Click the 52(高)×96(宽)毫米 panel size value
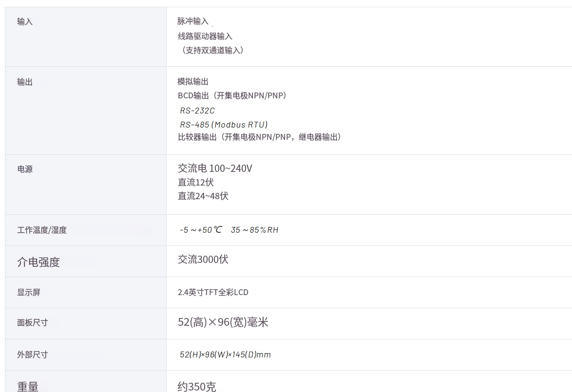Image resolution: width=572 pixels, height=392 pixels. tap(223, 322)
